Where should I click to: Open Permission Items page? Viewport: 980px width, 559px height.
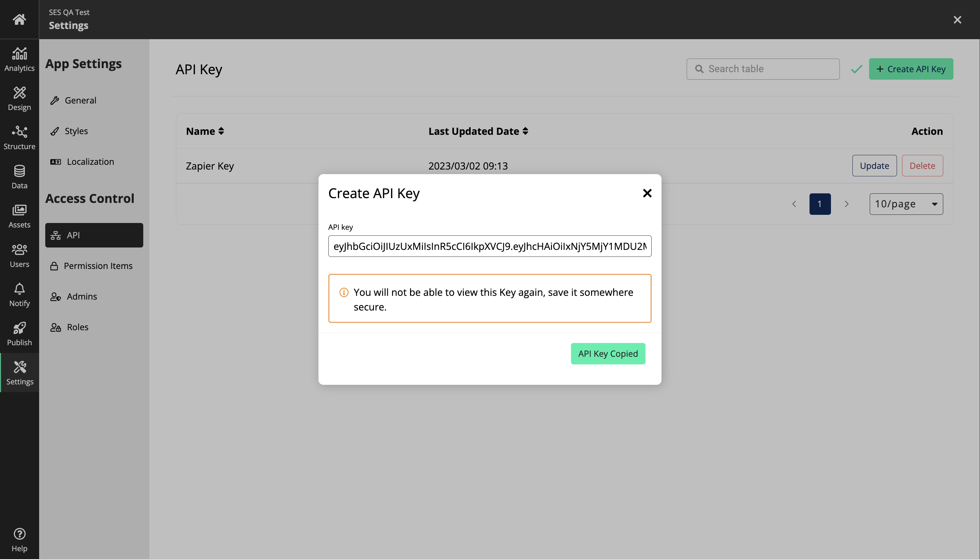94,266
